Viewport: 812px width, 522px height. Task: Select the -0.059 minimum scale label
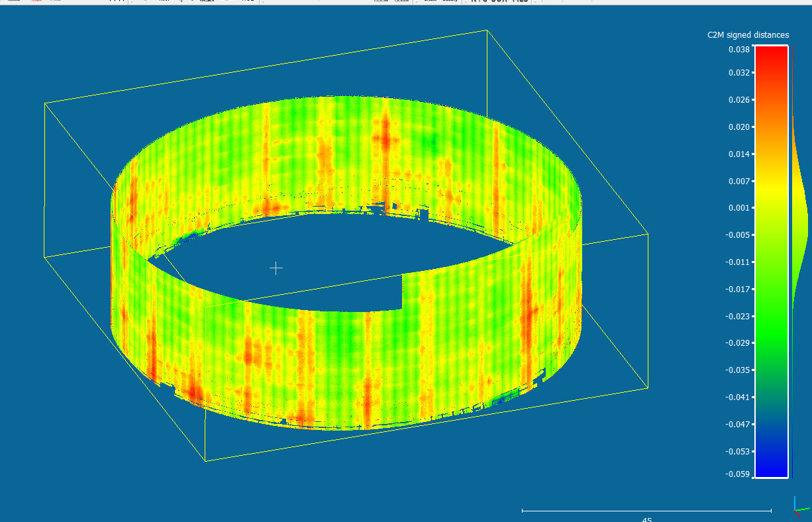[738, 474]
